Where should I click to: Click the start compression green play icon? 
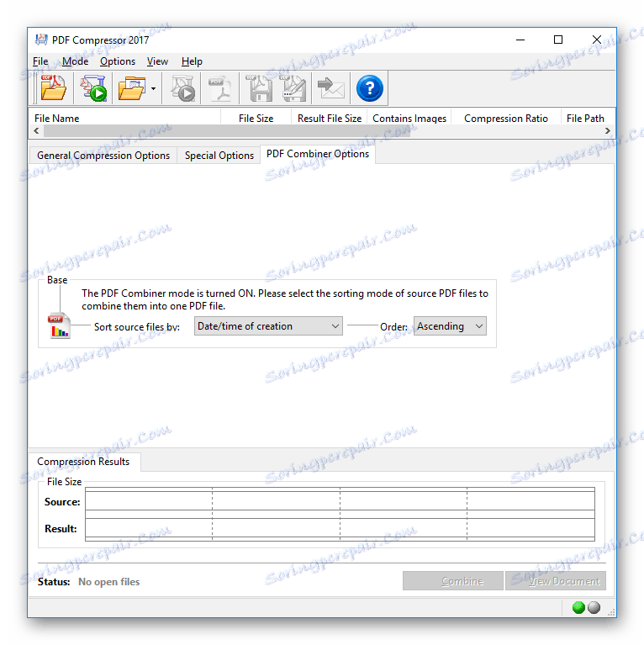93,87
